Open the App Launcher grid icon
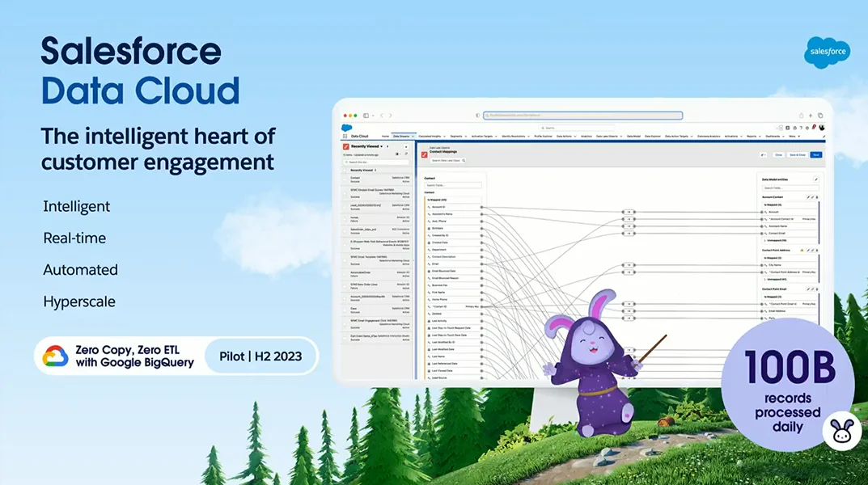 [x=345, y=137]
